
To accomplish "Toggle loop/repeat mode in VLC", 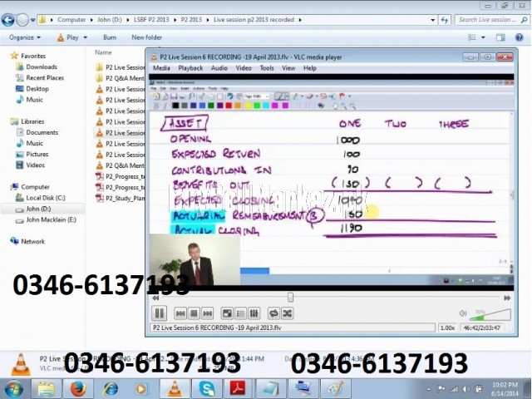I will 273,313.
